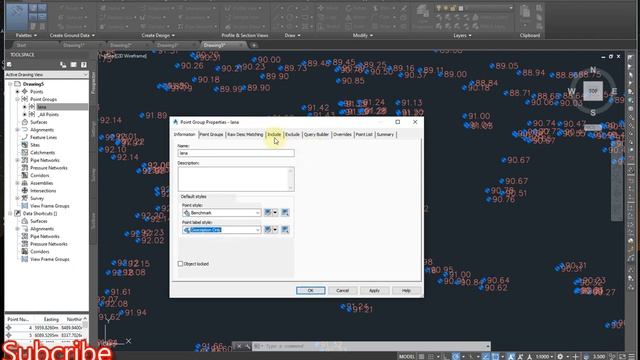Open the Point style dropdown

pos(258,213)
